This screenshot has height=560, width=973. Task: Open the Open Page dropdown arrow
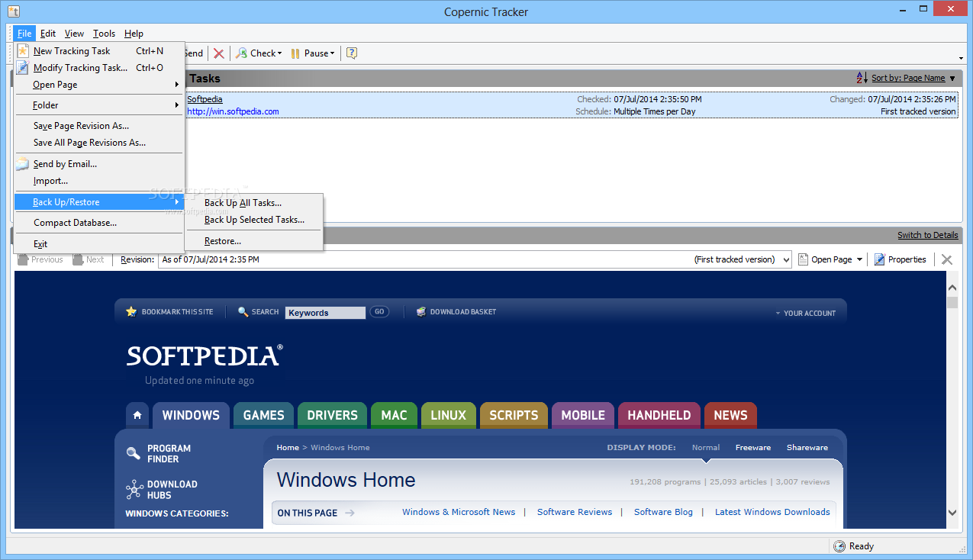pos(859,259)
